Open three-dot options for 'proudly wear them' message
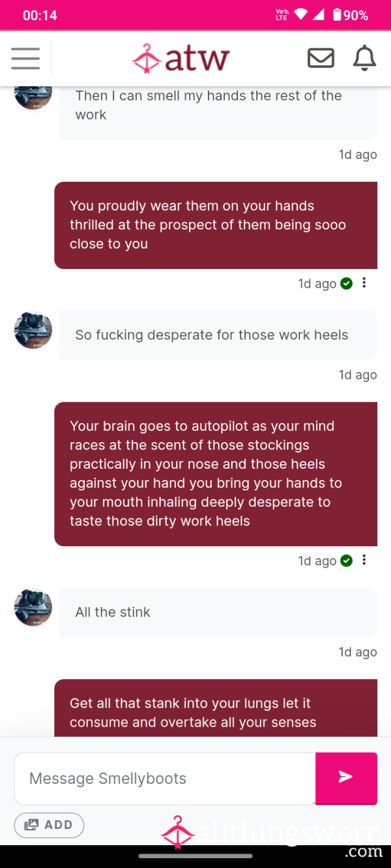The height and width of the screenshot is (868, 391). [364, 283]
